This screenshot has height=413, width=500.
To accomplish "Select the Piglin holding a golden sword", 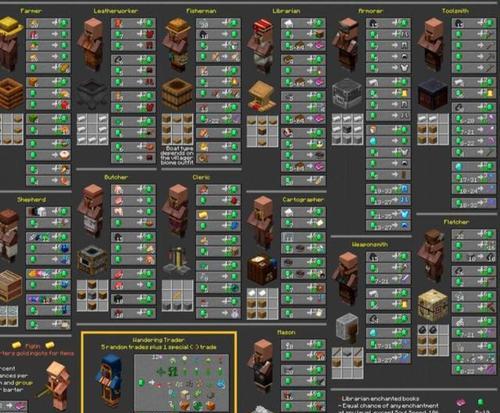I will point(56,386).
